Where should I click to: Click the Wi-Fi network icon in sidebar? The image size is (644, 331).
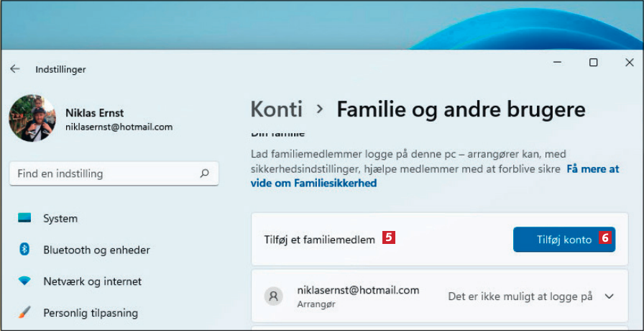(24, 281)
